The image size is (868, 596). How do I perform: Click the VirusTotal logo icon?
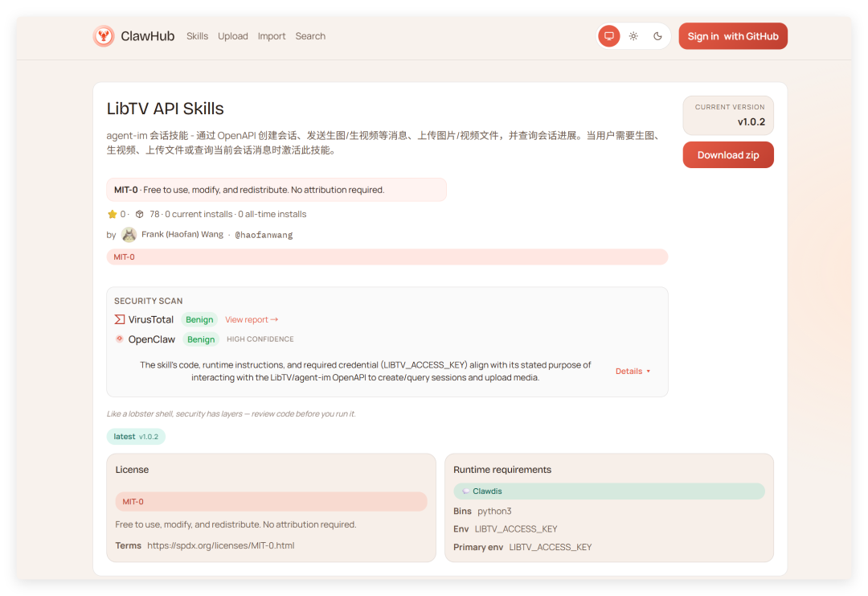click(120, 319)
